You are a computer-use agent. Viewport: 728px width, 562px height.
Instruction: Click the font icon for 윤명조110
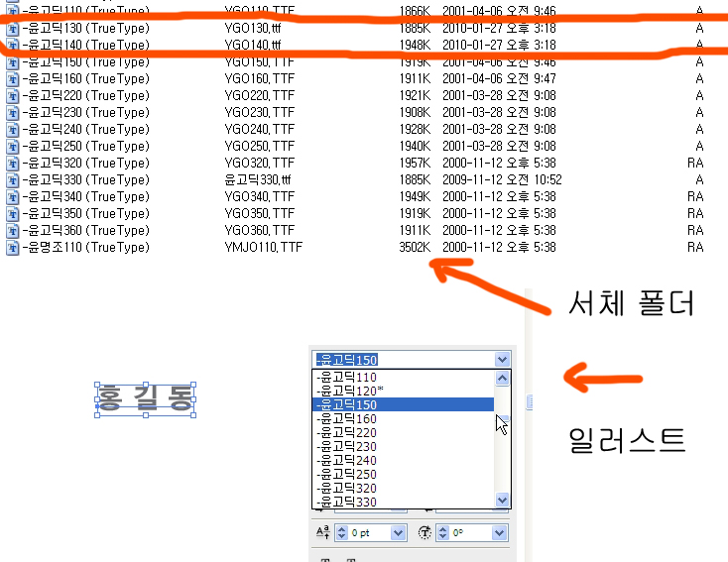pos(13,247)
